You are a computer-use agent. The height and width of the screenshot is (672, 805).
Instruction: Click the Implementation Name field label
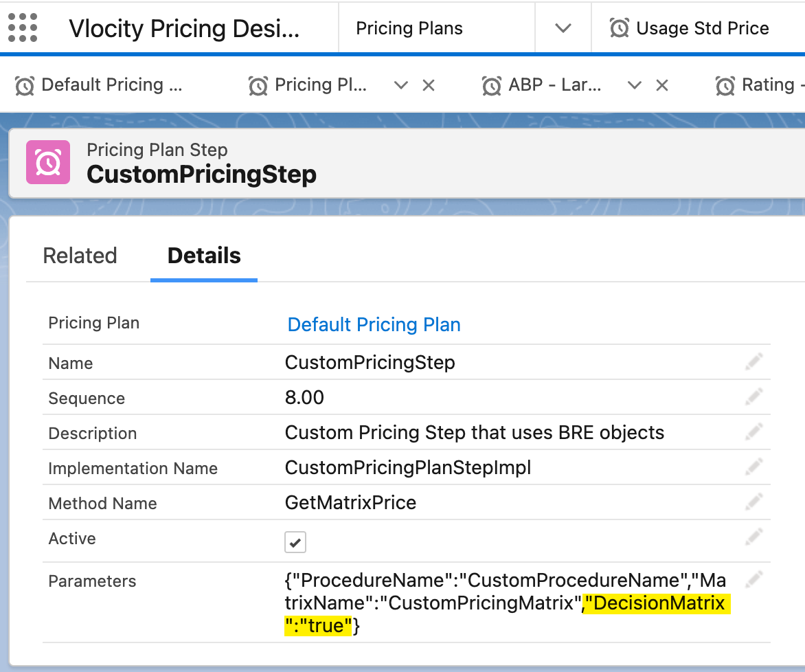point(133,468)
